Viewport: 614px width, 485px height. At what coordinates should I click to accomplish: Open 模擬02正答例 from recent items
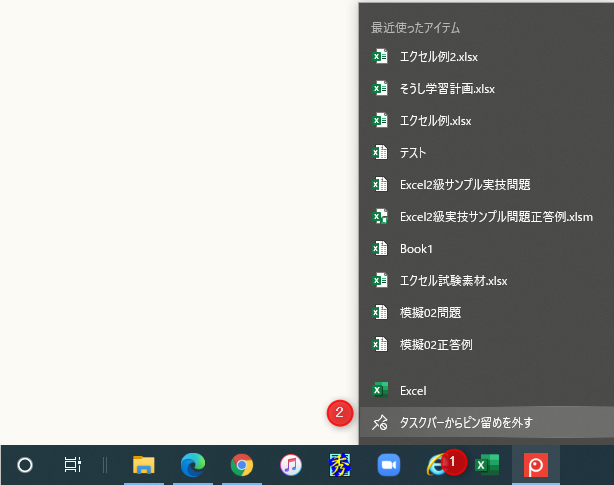click(436, 345)
